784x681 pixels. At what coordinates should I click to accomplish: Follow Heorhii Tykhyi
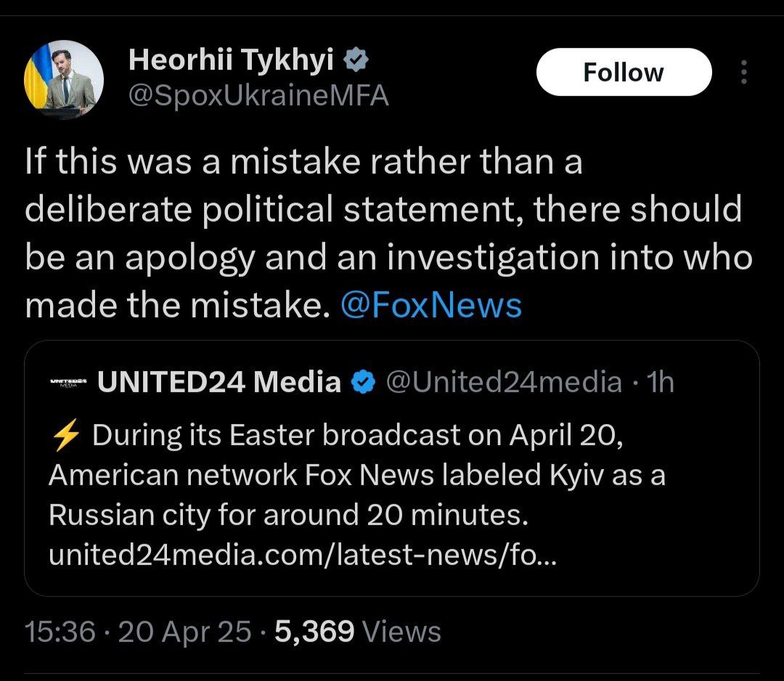(623, 72)
